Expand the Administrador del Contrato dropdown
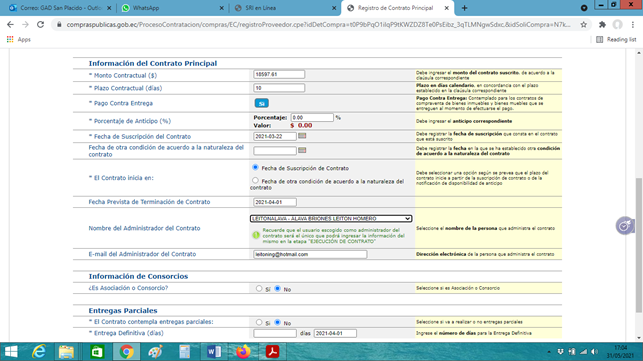The width and height of the screenshot is (643, 361). point(331,219)
